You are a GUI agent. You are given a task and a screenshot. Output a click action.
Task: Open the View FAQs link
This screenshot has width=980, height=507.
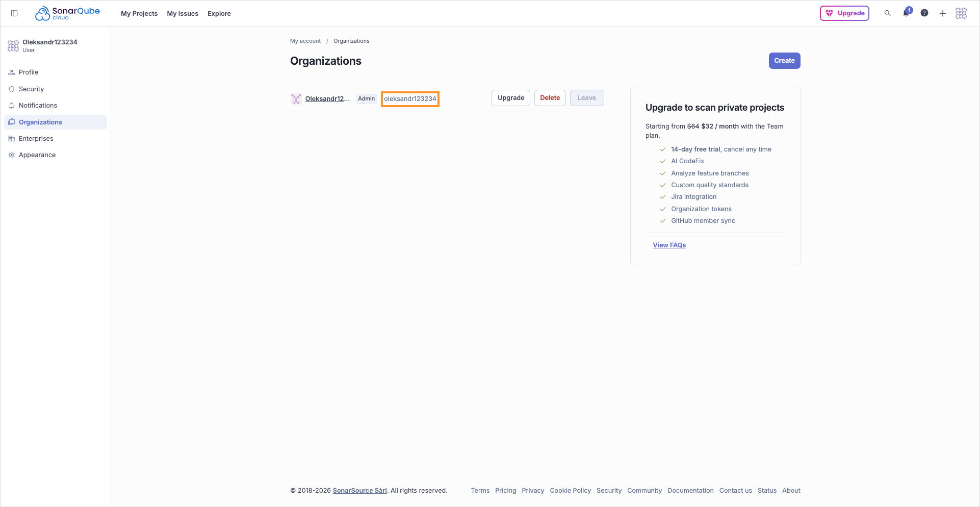tap(669, 245)
